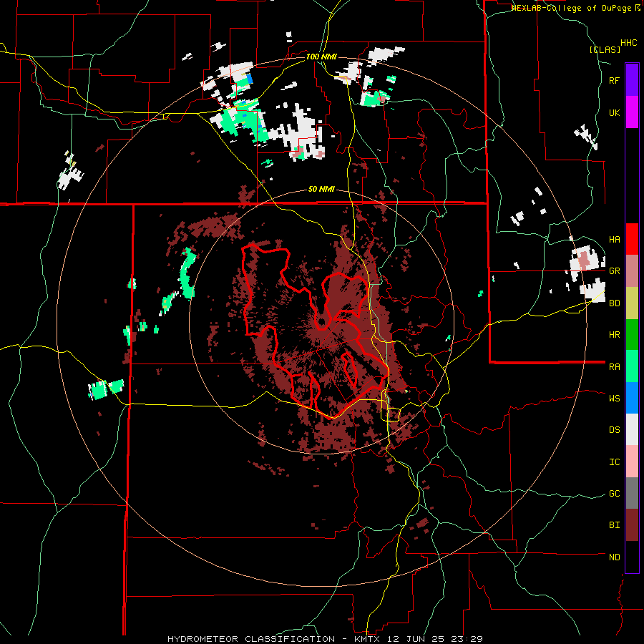The image size is (644, 644).
Task: Click the IC light pink legend swatch
Action: [x=632, y=462]
